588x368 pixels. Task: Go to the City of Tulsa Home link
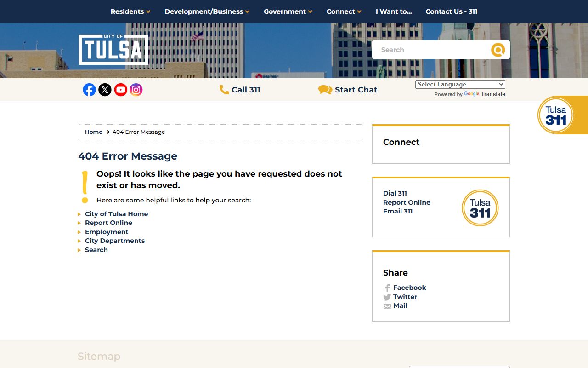[x=116, y=214]
